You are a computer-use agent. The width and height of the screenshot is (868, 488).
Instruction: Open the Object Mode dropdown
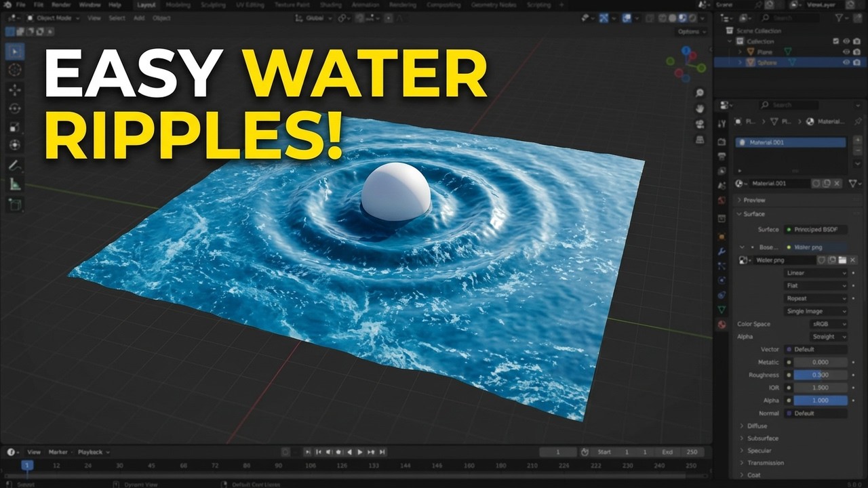[54, 18]
